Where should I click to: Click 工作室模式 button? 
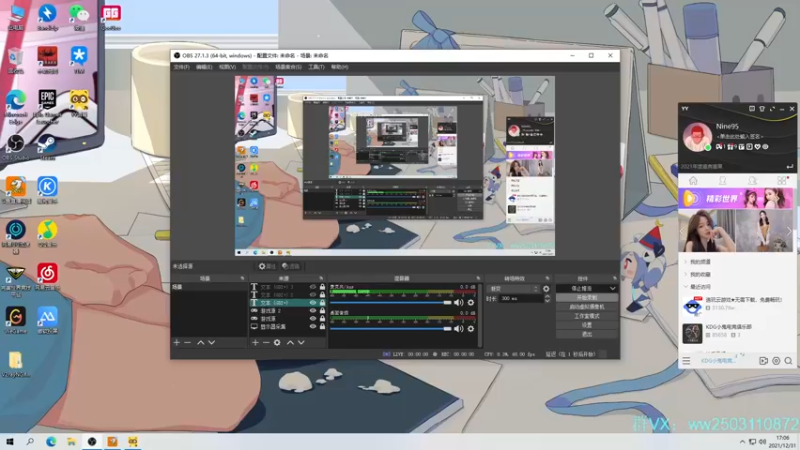coord(587,316)
